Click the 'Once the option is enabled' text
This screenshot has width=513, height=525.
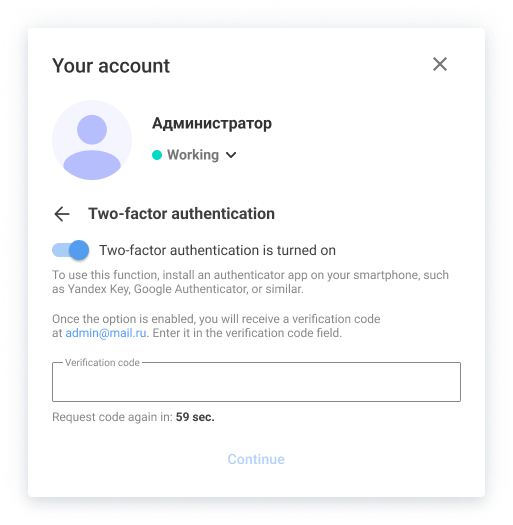point(123,319)
